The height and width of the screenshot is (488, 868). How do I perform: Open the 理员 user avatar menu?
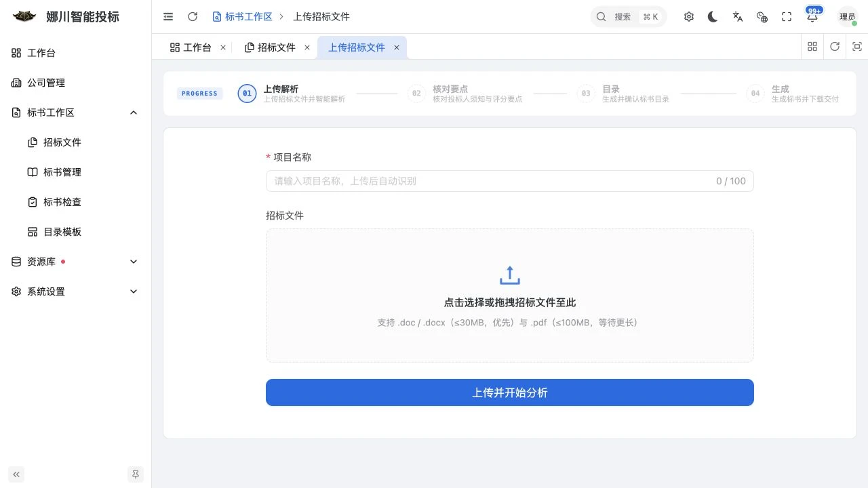point(848,17)
